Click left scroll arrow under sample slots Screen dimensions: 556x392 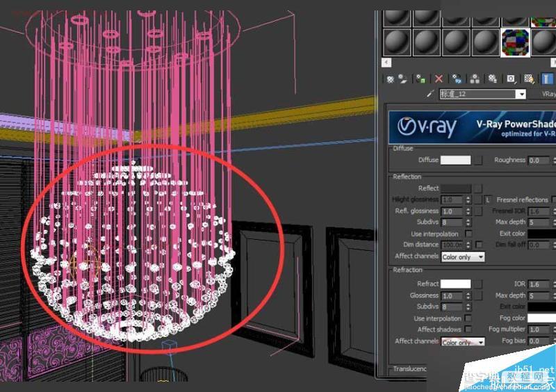click(386, 63)
